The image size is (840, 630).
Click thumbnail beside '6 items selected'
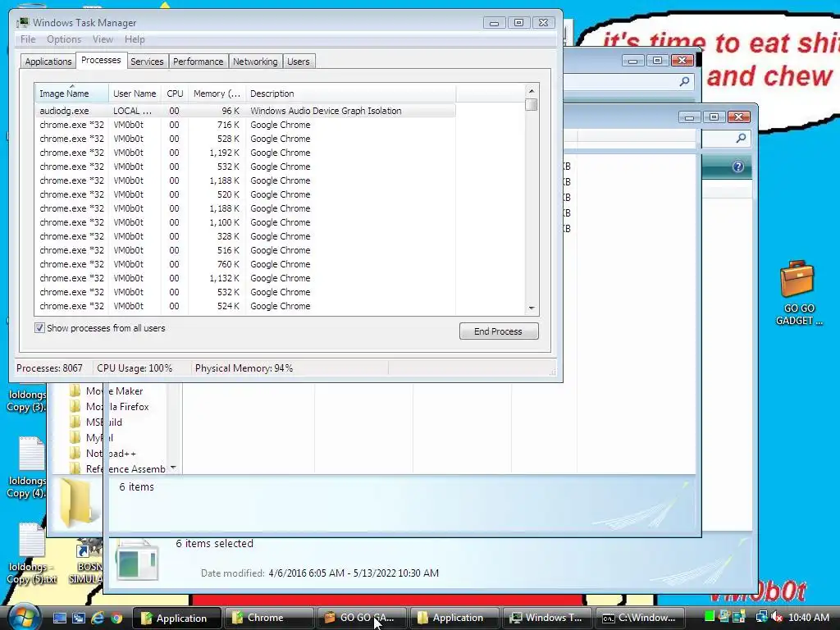138,560
